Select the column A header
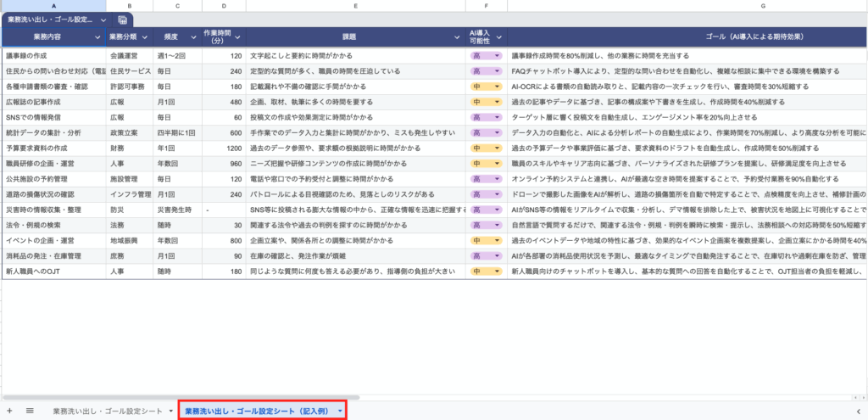 53,6
